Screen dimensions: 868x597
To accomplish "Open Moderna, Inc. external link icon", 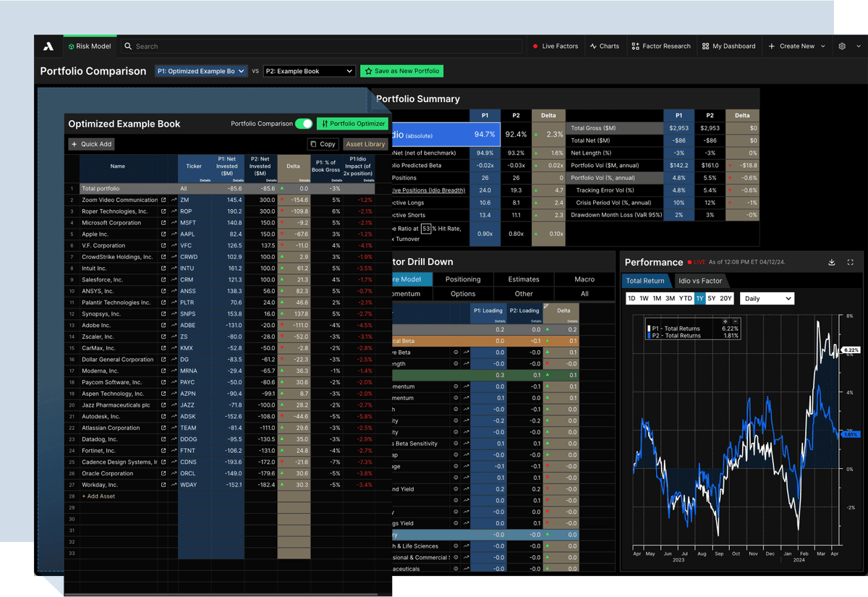I will pos(163,371).
